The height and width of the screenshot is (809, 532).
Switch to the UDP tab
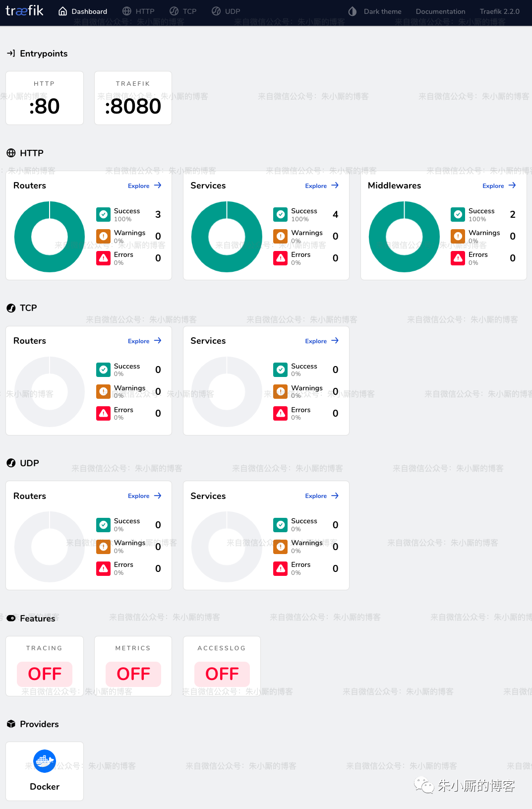click(226, 11)
